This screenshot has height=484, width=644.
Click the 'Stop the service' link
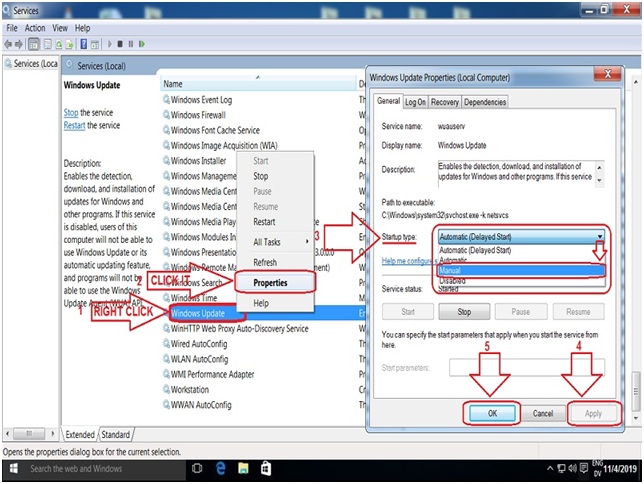coord(71,112)
